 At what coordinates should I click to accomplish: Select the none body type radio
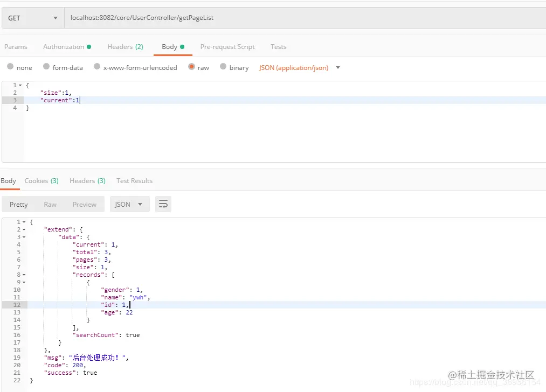pyautogui.click(x=10, y=66)
